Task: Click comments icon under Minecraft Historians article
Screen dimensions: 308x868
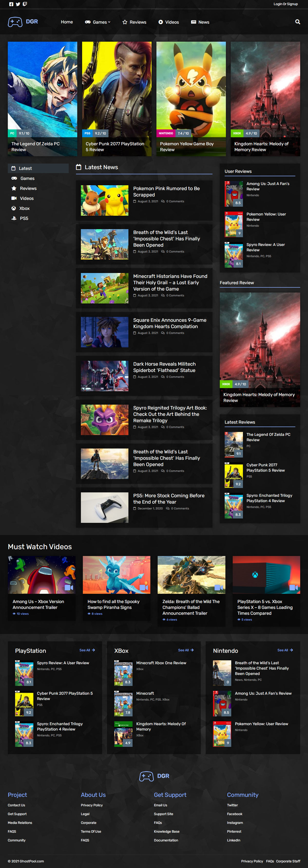Action: pyautogui.click(x=163, y=295)
